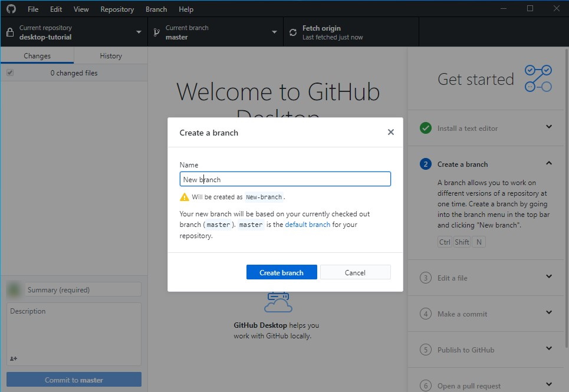Open the default branch link
The height and width of the screenshot is (392, 569).
click(x=307, y=224)
